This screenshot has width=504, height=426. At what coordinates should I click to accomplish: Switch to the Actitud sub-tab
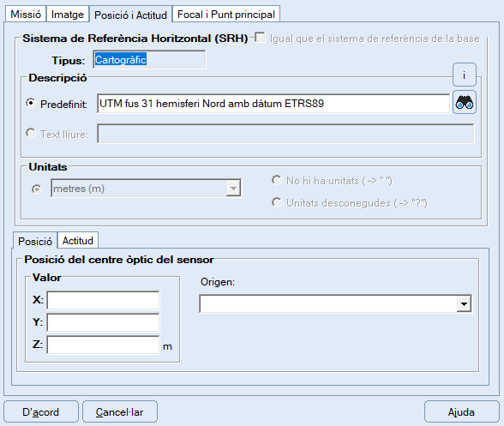pos(78,241)
